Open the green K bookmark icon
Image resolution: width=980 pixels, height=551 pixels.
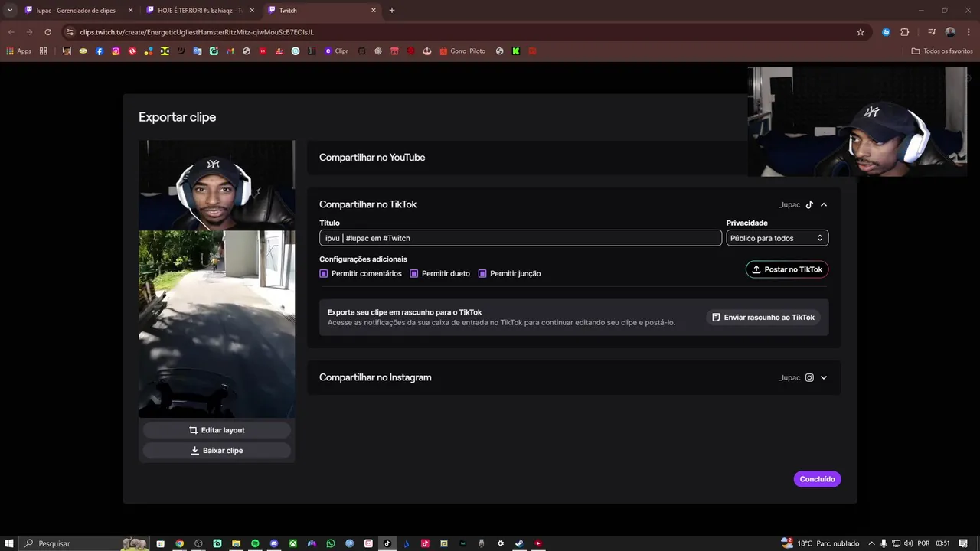pos(516,51)
